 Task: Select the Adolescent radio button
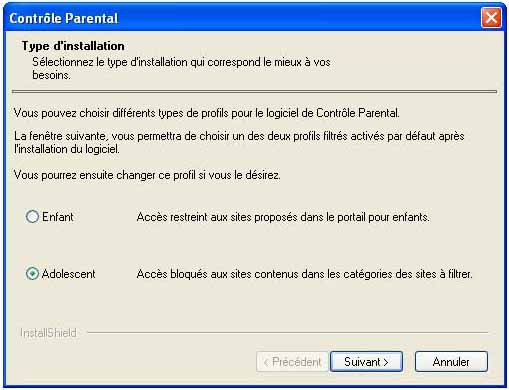coord(32,274)
